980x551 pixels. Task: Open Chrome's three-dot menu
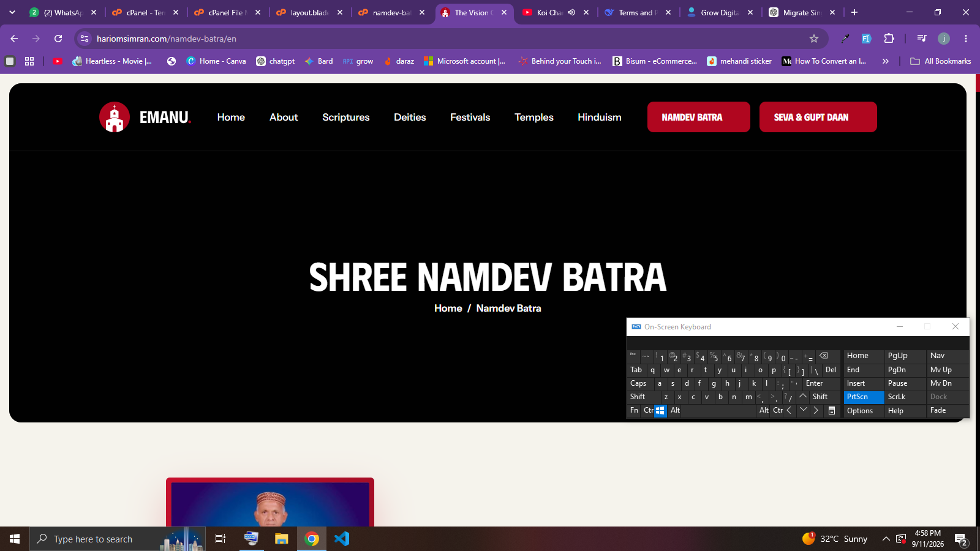click(x=966, y=39)
